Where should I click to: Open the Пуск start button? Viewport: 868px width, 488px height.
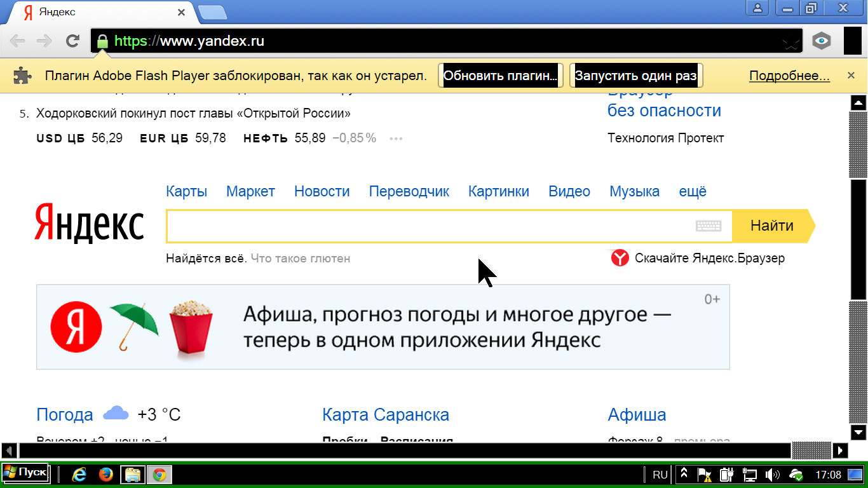(25, 473)
